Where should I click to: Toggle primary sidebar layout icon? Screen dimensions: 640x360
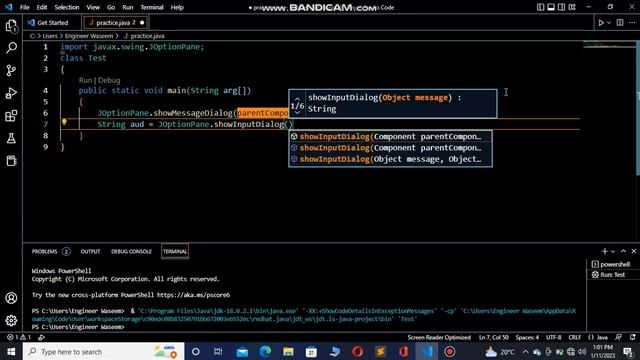coord(540,7)
